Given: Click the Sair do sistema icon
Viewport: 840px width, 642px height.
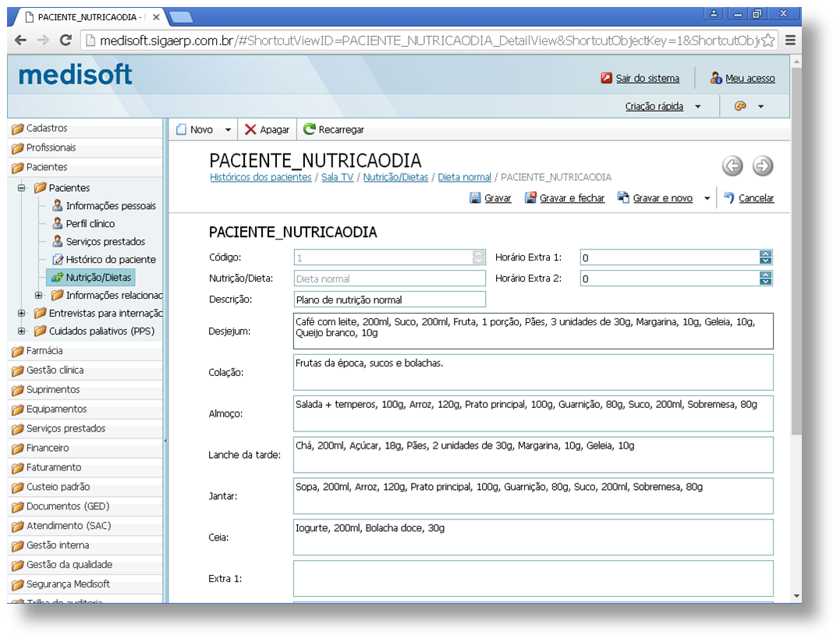Looking at the screenshot, I should click(606, 78).
